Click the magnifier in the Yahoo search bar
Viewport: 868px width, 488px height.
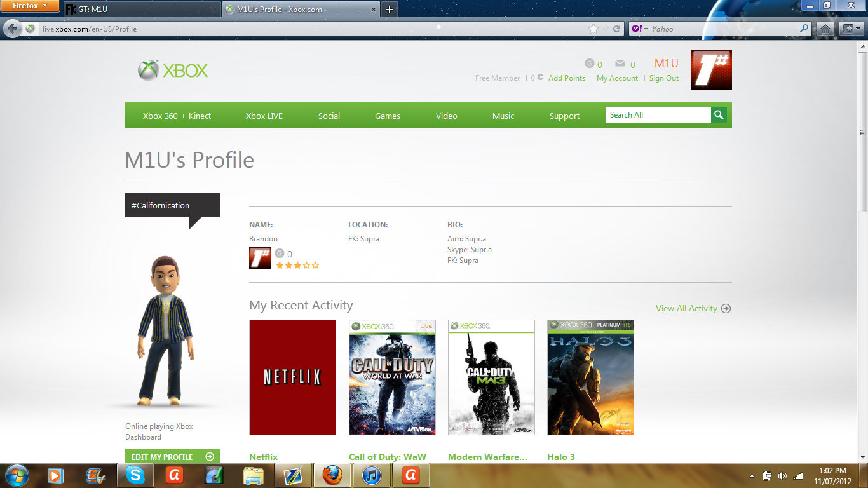tap(804, 29)
